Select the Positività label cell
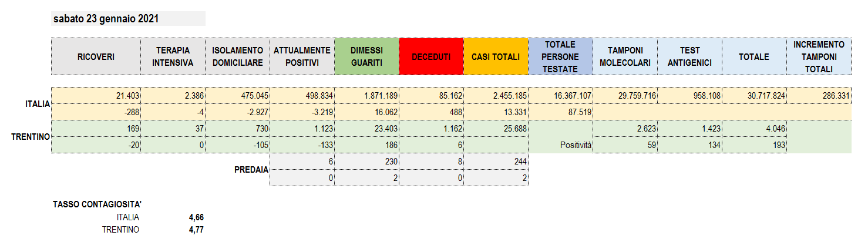The width and height of the screenshot is (868, 252). point(560,145)
